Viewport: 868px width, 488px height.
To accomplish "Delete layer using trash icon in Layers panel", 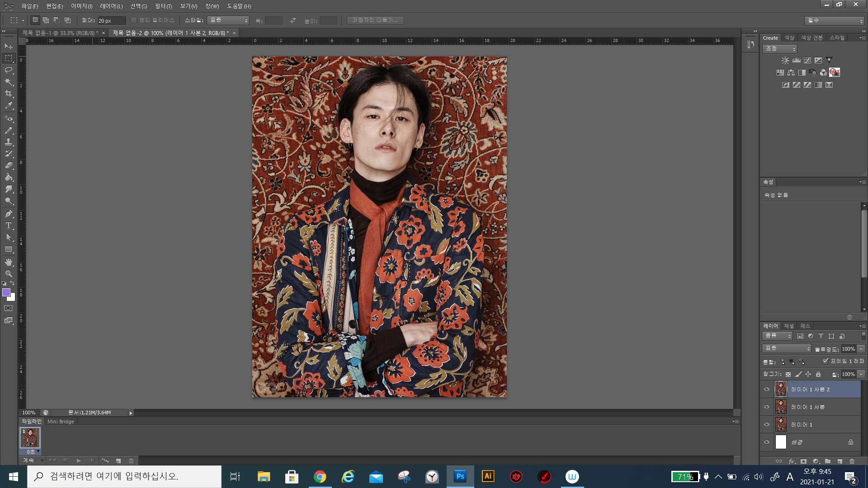I will (852, 461).
